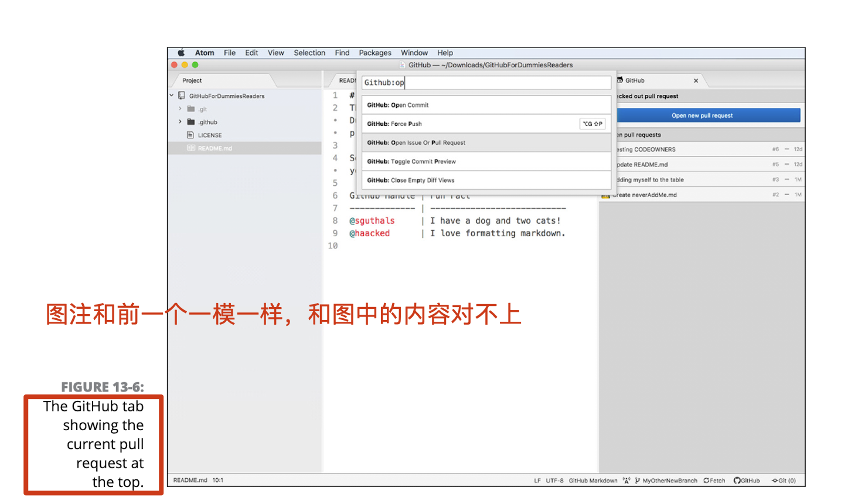Click 'I have a dog and two cats!' text

pos(495,221)
